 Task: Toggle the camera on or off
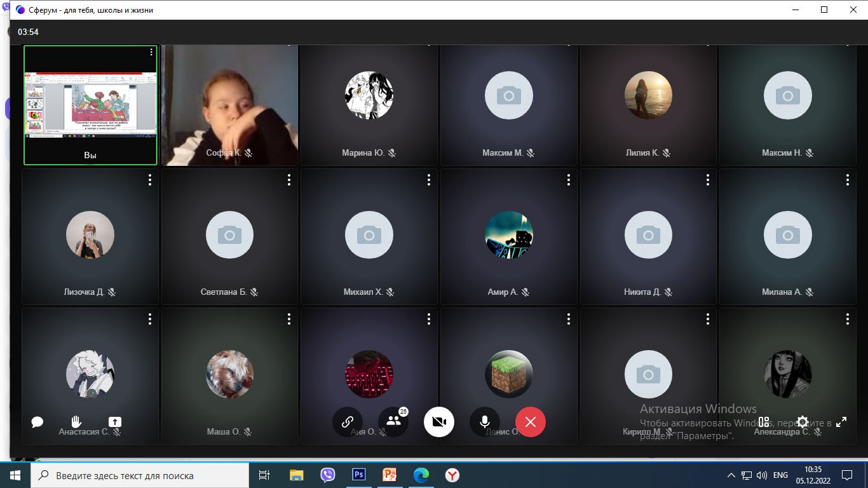coord(439,422)
